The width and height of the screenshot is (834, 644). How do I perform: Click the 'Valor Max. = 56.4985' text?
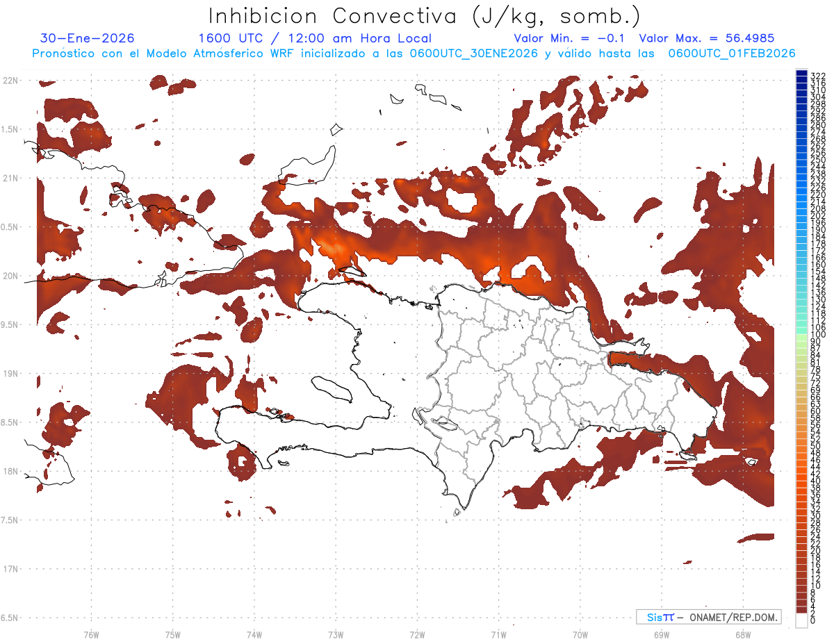tap(706, 39)
